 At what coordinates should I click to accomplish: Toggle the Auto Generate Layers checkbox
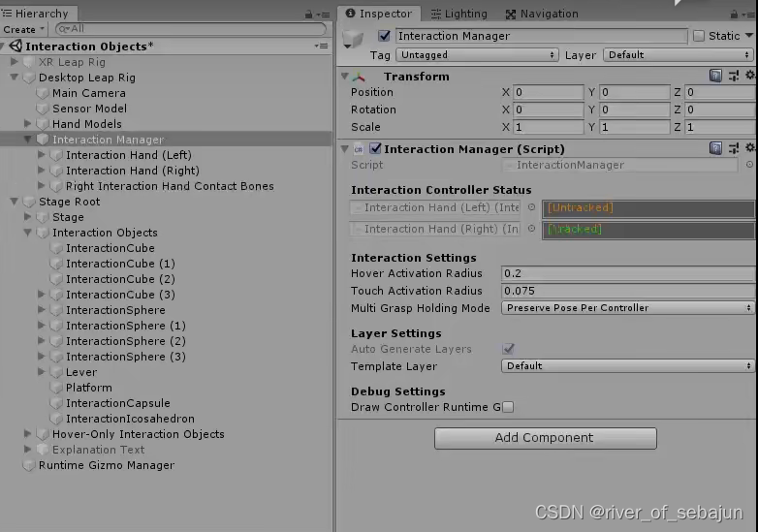pos(508,349)
